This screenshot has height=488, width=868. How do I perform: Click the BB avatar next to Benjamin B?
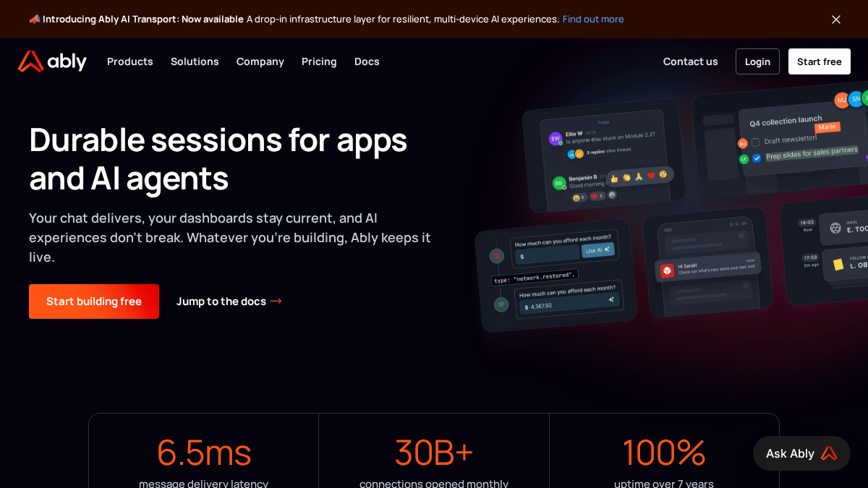[x=559, y=183]
